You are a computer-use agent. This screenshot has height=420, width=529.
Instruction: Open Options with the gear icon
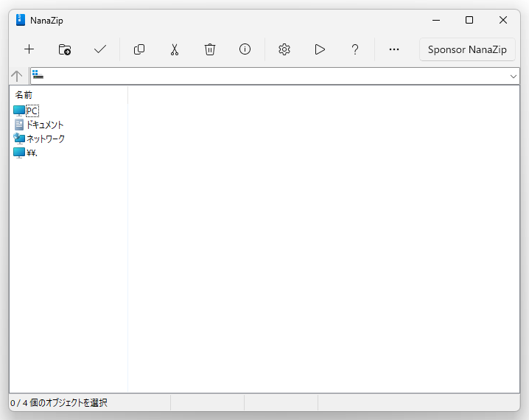(x=284, y=49)
